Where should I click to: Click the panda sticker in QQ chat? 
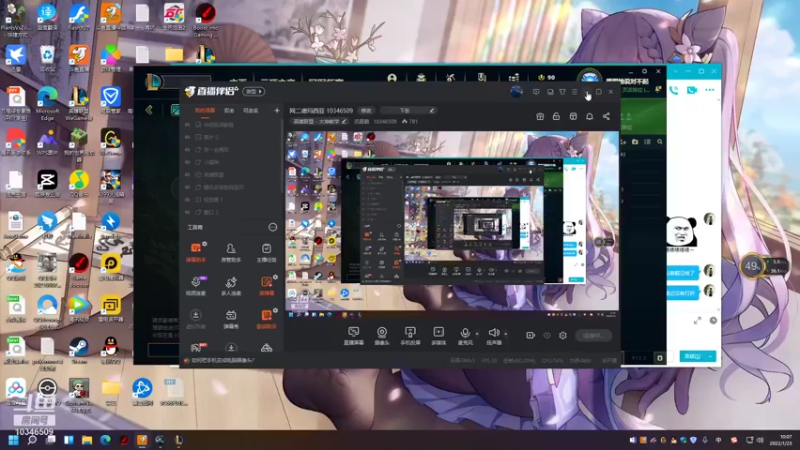682,233
